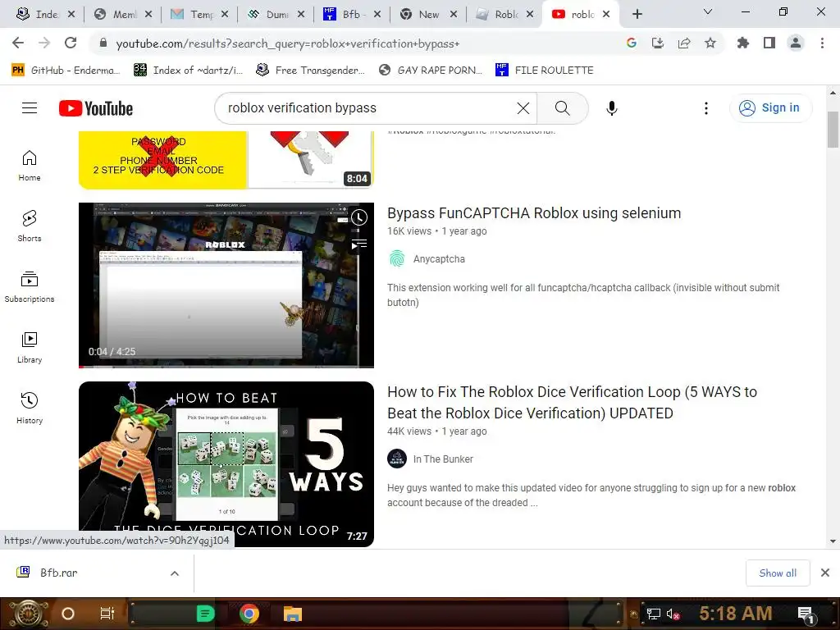The height and width of the screenshot is (630, 840).
Task: Open Shorts in the sidebar
Action: point(30,226)
